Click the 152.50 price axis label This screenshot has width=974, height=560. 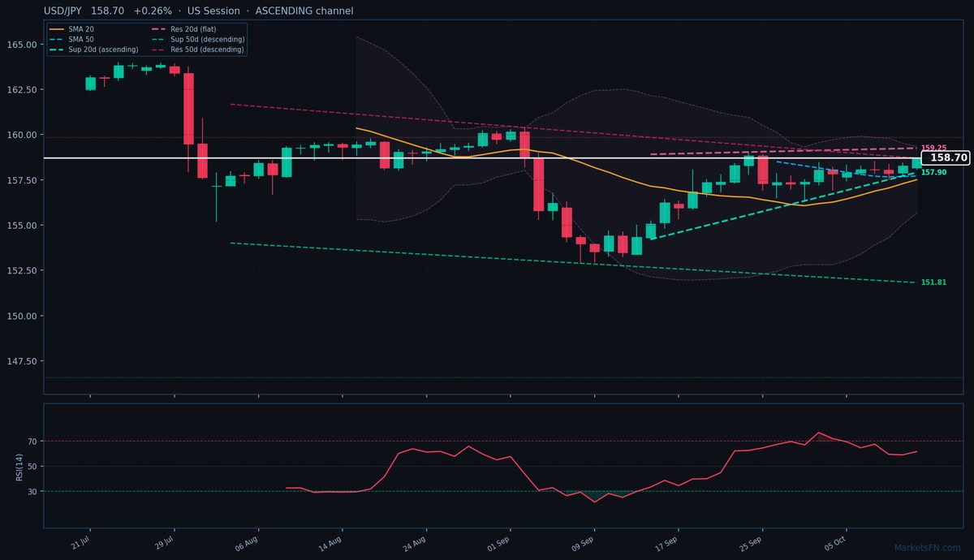click(x=23, y=270)
